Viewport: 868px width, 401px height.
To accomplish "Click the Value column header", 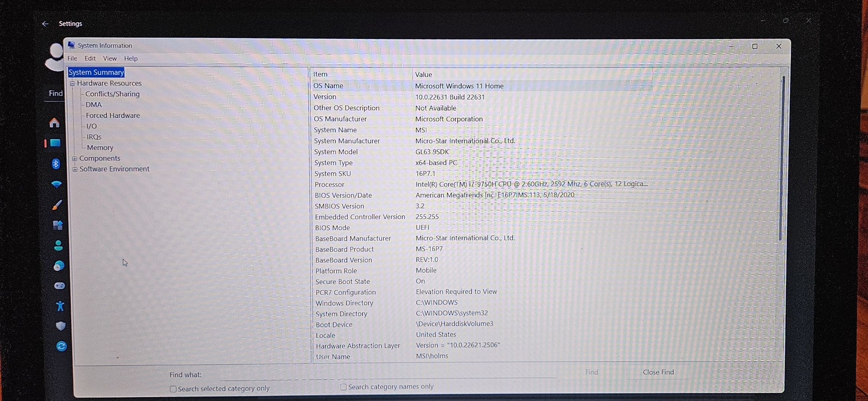I will click(x=532, y=74).
